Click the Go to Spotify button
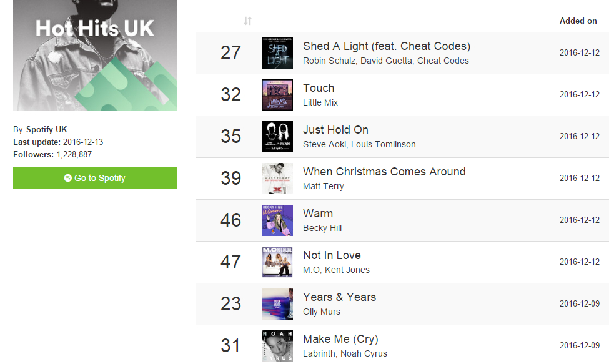 (x=95, y=178)
